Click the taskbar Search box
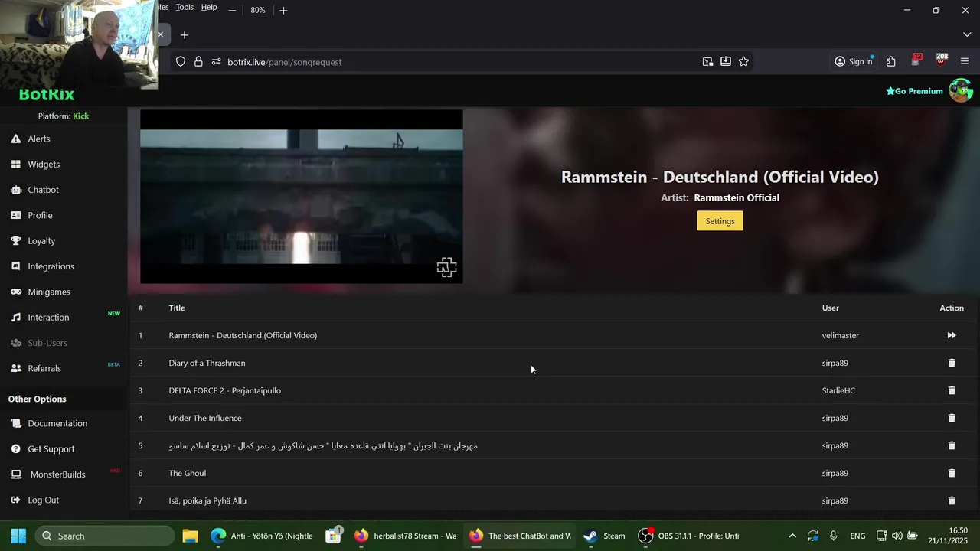Viewport: 980px width, 551px height. [105, 536]
